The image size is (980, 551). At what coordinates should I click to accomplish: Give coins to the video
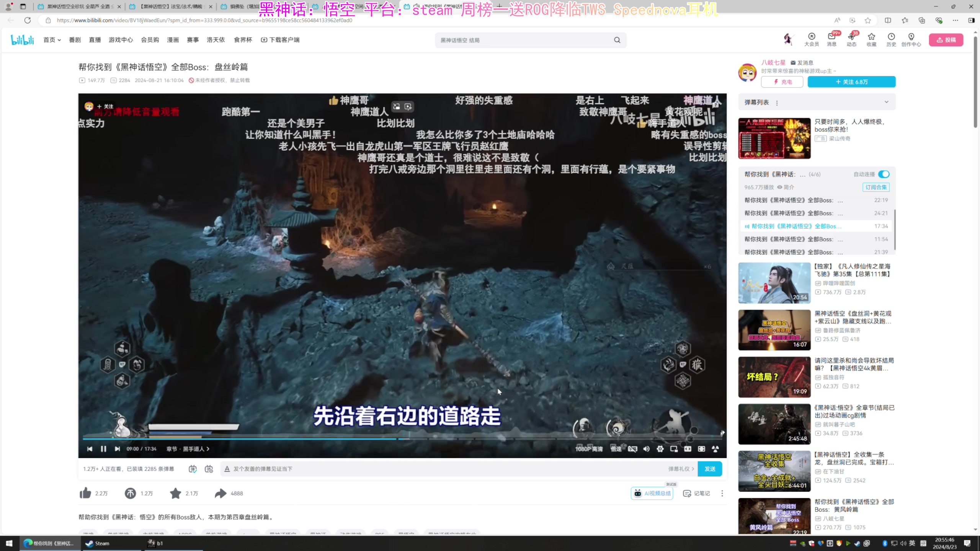click(130, 493)
